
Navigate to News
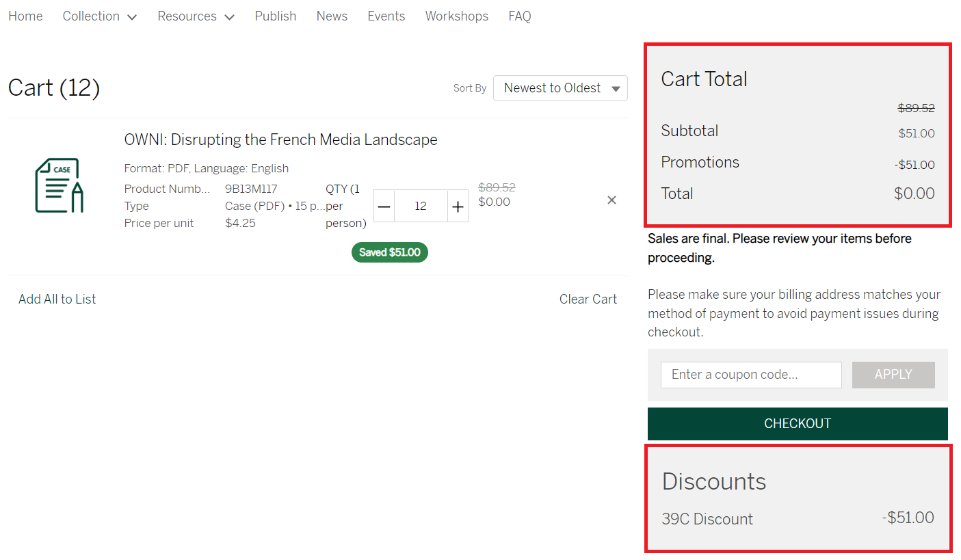[332, 16]
